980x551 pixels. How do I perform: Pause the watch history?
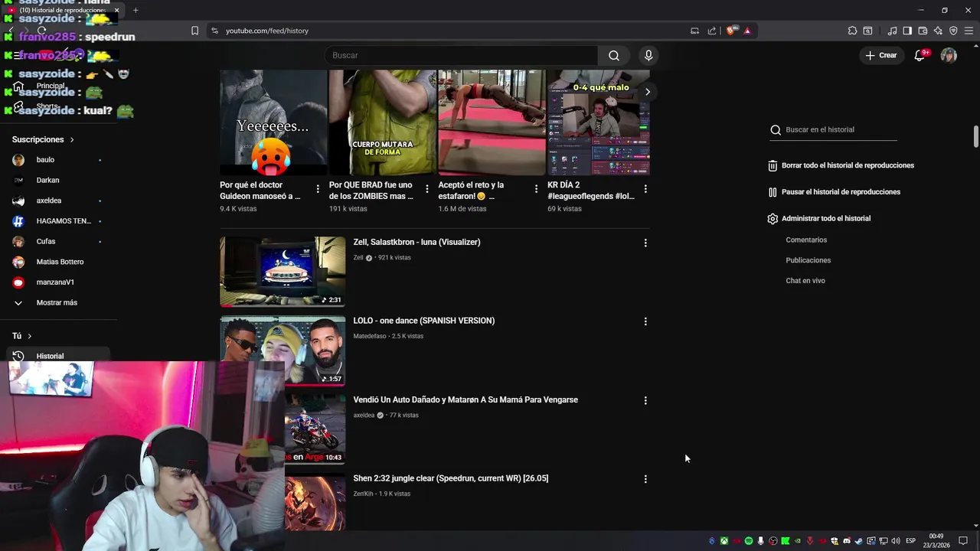(834, 192)
